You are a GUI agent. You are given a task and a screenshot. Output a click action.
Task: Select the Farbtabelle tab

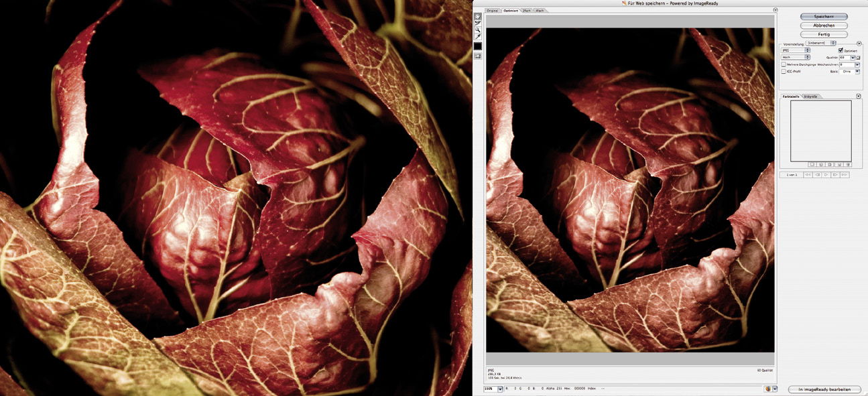point(792,96)
